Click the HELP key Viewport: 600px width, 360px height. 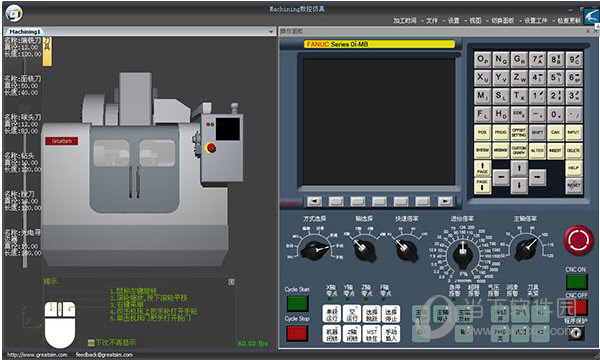[574, 168]
